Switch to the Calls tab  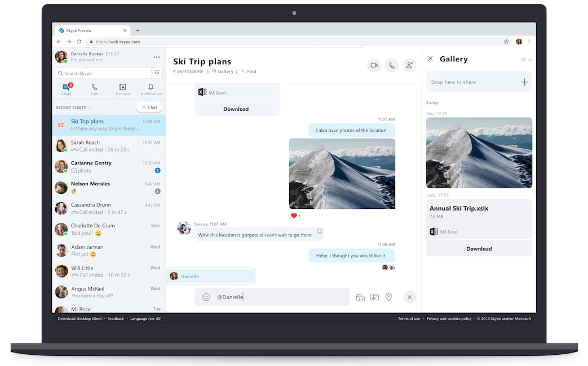click(x=94, y=89)
